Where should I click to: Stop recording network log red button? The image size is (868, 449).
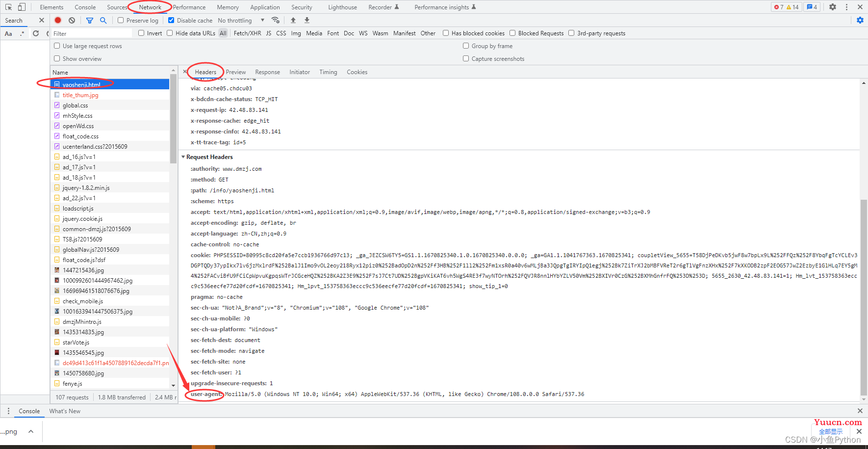pyautogui.click(x=58, y=20)
